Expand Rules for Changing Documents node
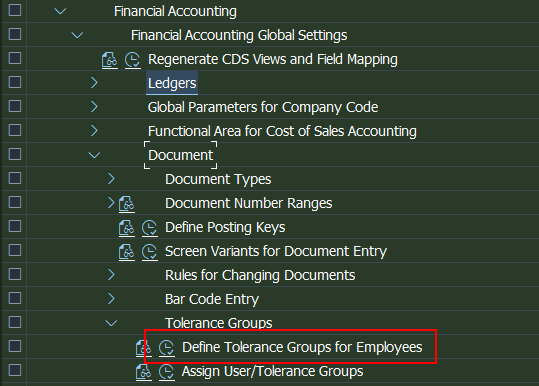 111,275
